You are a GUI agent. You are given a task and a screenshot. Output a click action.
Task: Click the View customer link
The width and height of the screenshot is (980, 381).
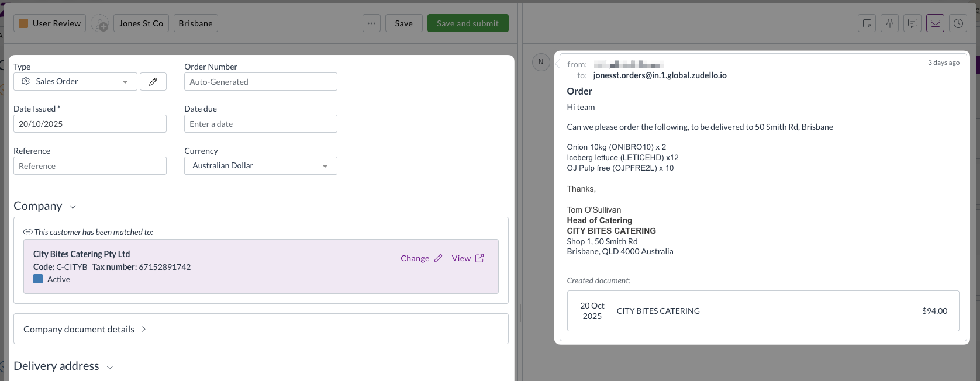(x=467, y=258)
